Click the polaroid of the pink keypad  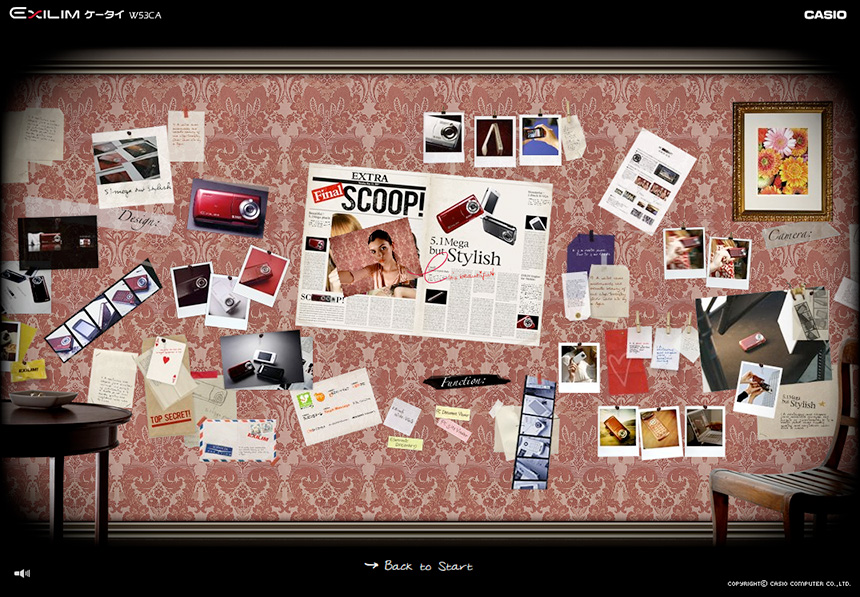point(661,433)
